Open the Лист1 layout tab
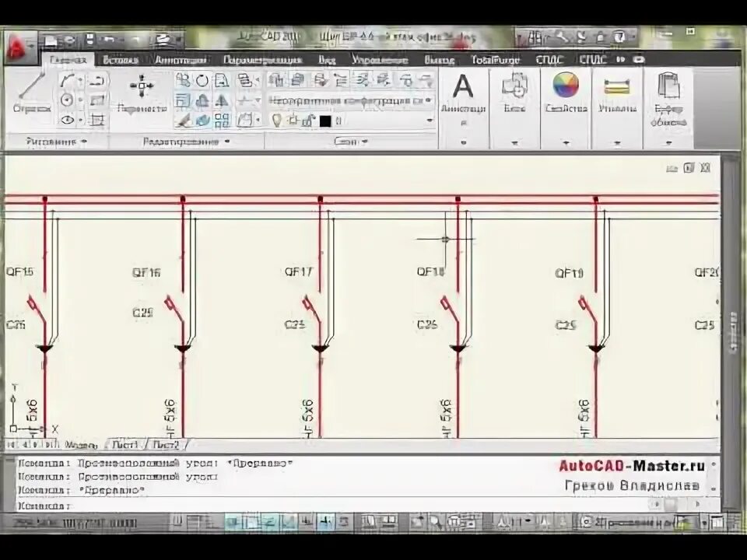747x560 pixels. (x=125, y=445)
